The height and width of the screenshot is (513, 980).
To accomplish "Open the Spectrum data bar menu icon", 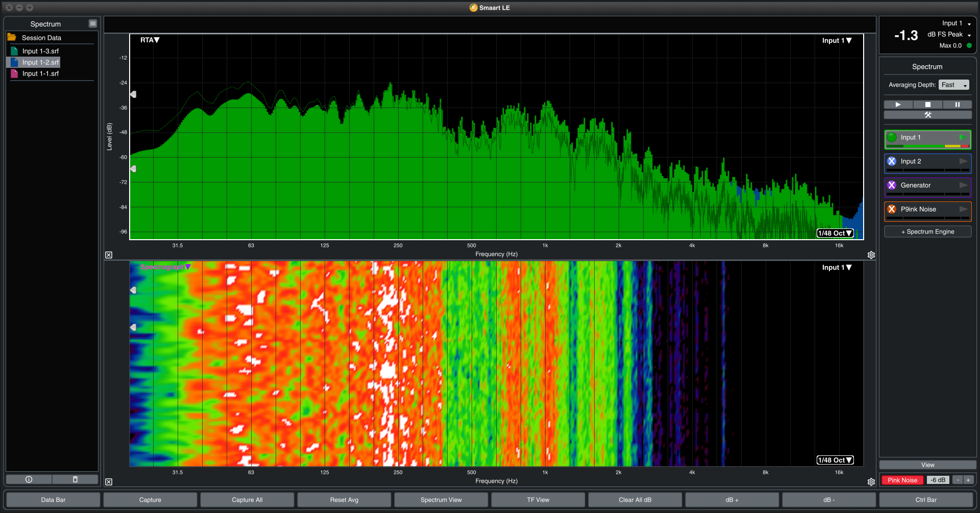I will [92, 23].
